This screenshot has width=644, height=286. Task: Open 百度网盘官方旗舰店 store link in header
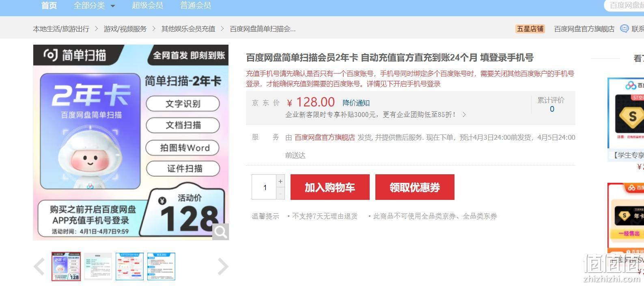click(584, 29)
